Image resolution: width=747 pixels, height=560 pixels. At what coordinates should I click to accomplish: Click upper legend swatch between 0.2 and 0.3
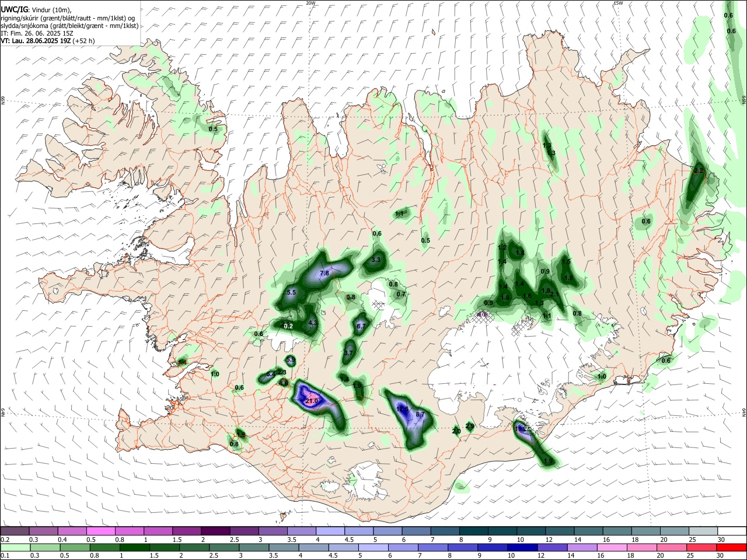coord(15,531)
